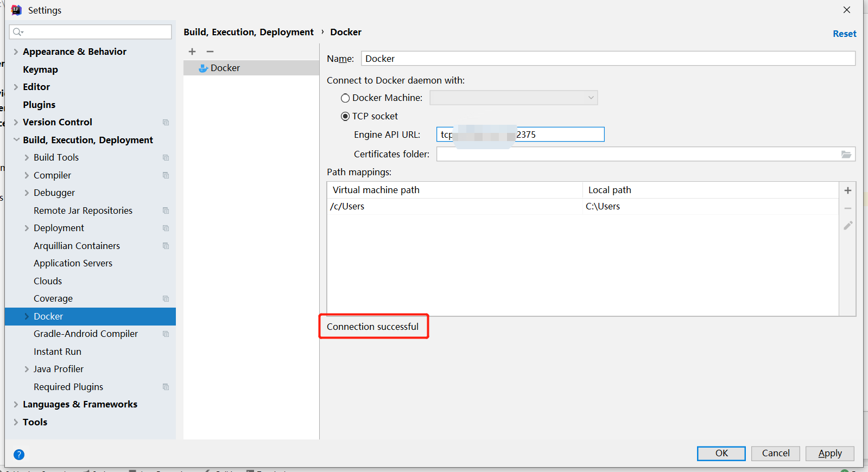Viewport: 868px width, 472px height.
Task: Click project-level icon next to Build Tools
Action: tap(166, 158)
